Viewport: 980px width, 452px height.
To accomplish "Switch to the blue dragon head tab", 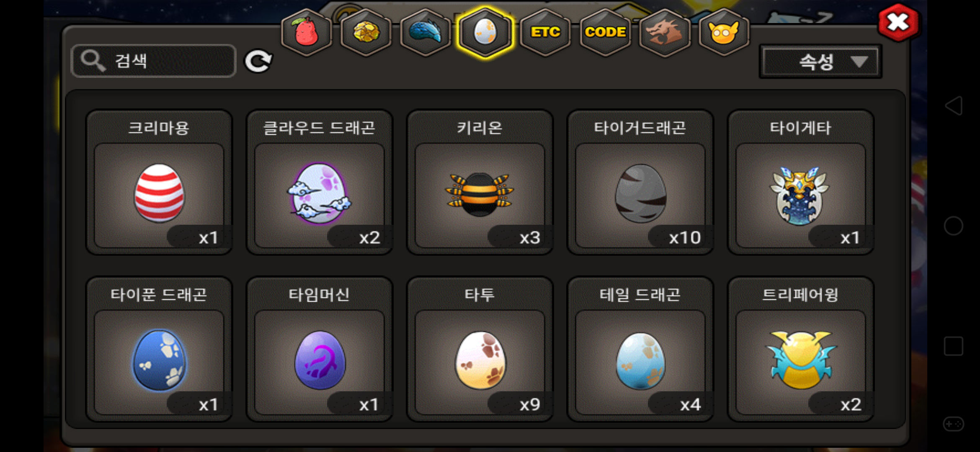I will point(426,32).
